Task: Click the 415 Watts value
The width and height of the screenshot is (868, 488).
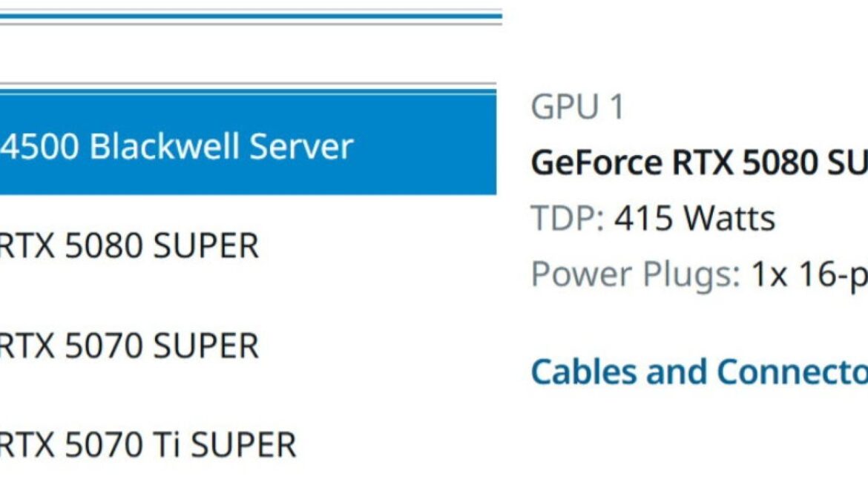Action: point(694,218)
